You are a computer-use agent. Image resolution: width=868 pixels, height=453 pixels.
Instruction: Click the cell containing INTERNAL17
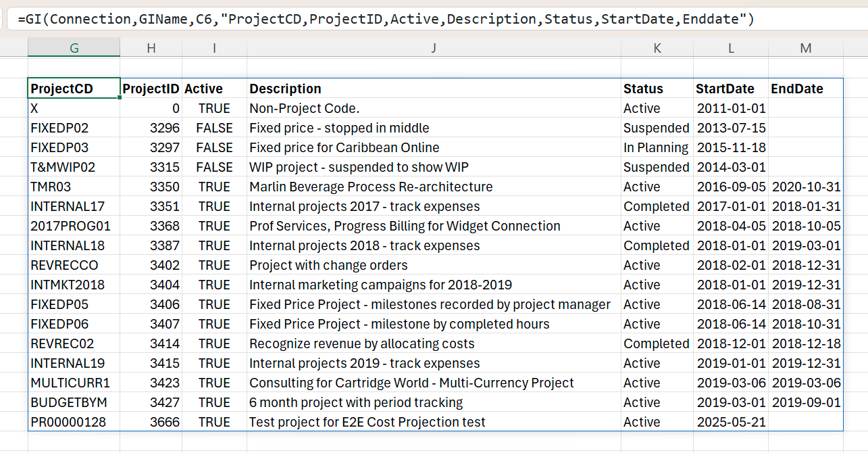[x=74, y=206]
